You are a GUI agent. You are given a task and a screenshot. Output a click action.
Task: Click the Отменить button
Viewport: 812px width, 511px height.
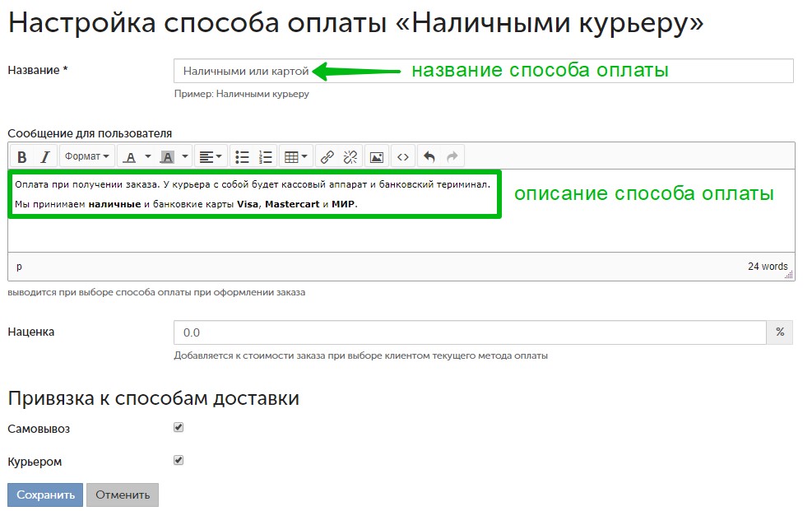[x=123, y=495]
